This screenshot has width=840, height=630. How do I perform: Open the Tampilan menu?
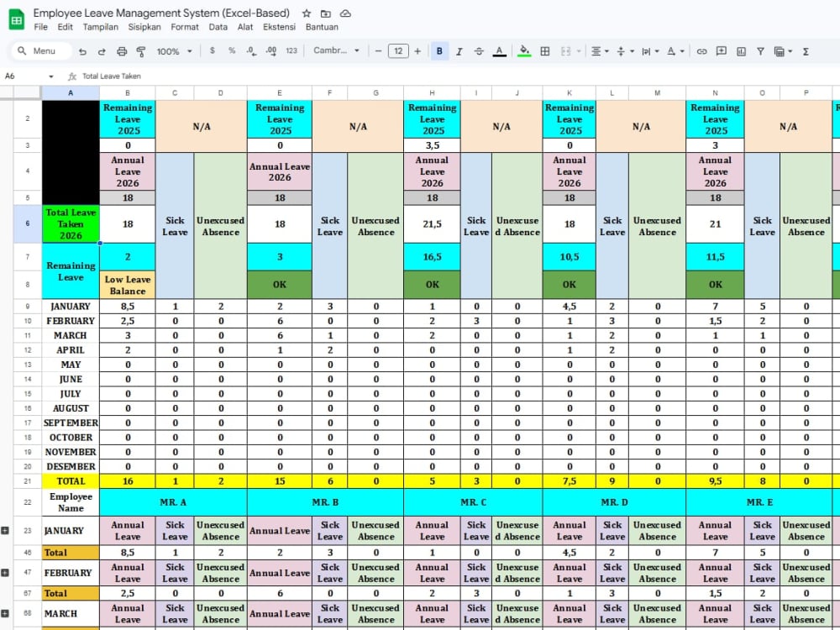click(100, 27)
